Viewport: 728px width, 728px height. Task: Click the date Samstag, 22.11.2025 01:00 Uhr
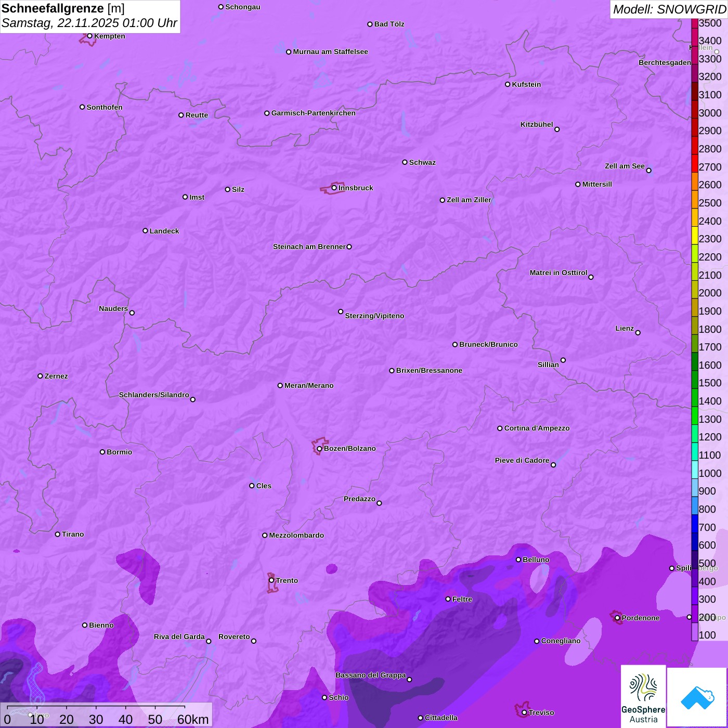tap(89, 23)
